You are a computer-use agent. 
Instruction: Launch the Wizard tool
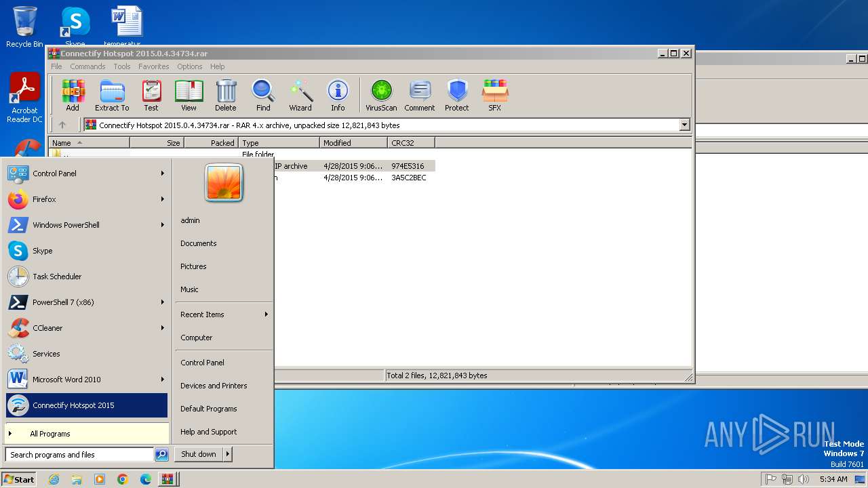coord(300,96)
